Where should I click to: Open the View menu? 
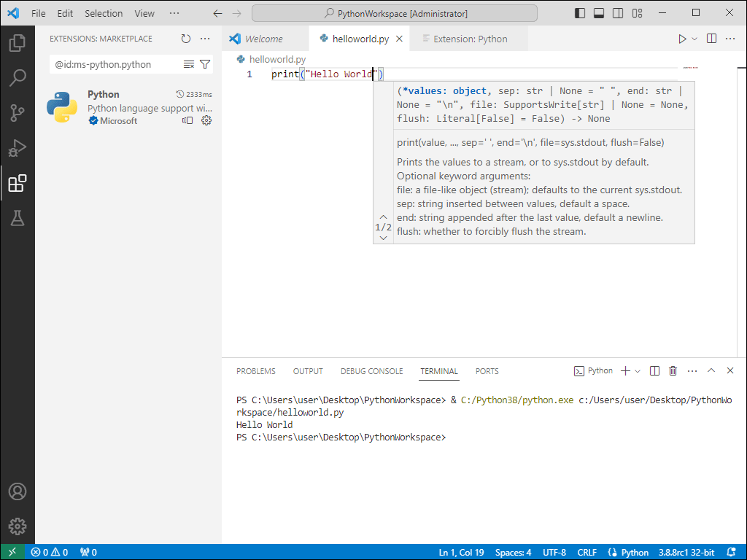click(x=144, y=13)
